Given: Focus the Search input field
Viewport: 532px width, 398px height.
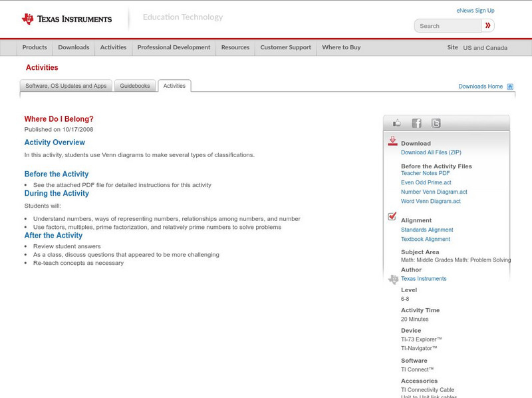Looking at the screenshot, I should point(448,26).
